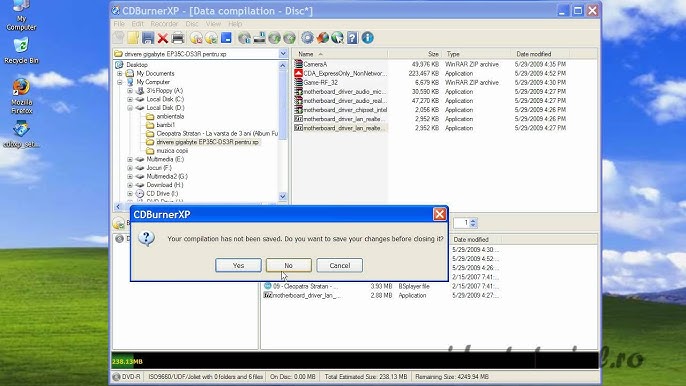
Task: Open the folder path dropdown
Action: tap(283, 54)
